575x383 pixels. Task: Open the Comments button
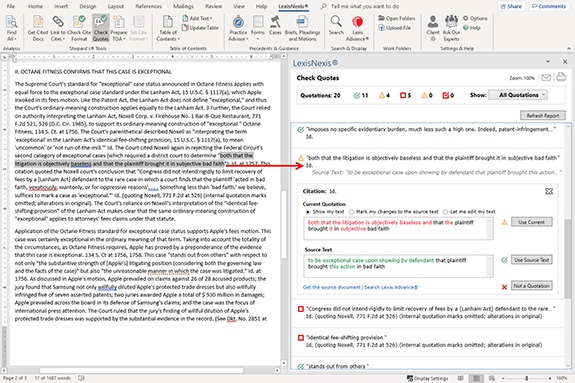click(549, 6)
